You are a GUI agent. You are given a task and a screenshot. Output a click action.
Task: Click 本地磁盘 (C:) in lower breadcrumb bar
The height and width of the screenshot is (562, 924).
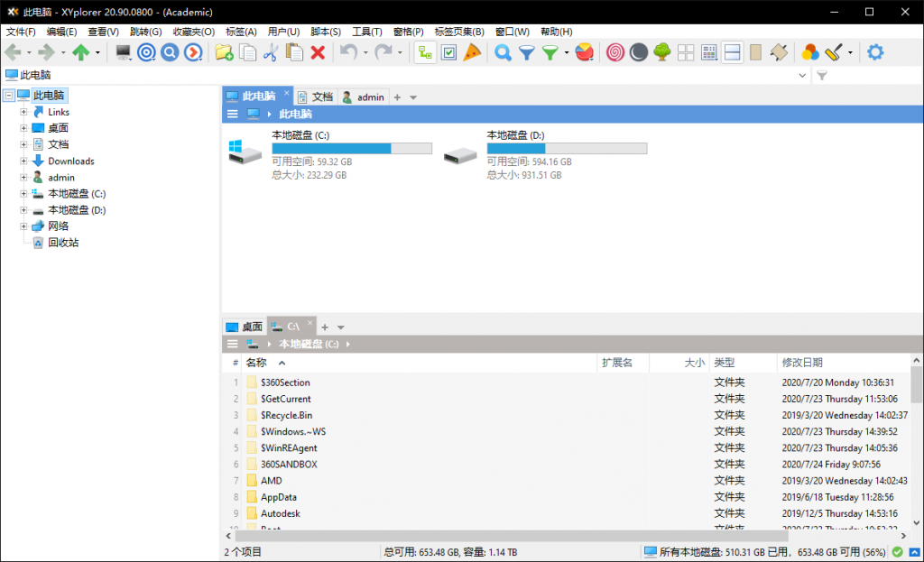[x=309, y=344]
